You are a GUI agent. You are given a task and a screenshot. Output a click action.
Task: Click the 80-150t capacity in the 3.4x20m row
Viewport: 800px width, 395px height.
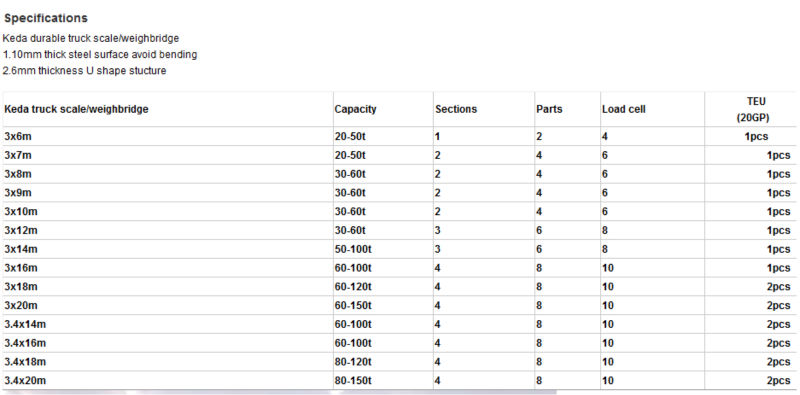(353, 381)
